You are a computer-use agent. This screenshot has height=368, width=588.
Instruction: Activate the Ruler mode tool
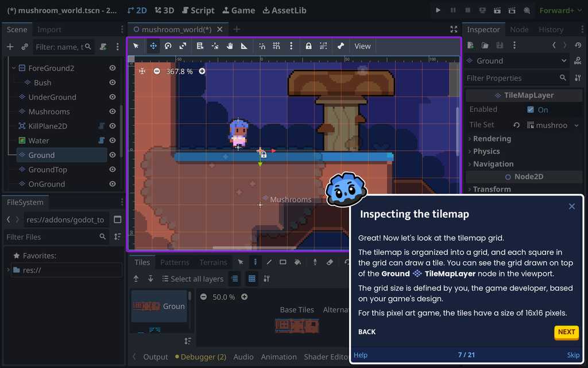pyautogui.click(x=244, y=46)
